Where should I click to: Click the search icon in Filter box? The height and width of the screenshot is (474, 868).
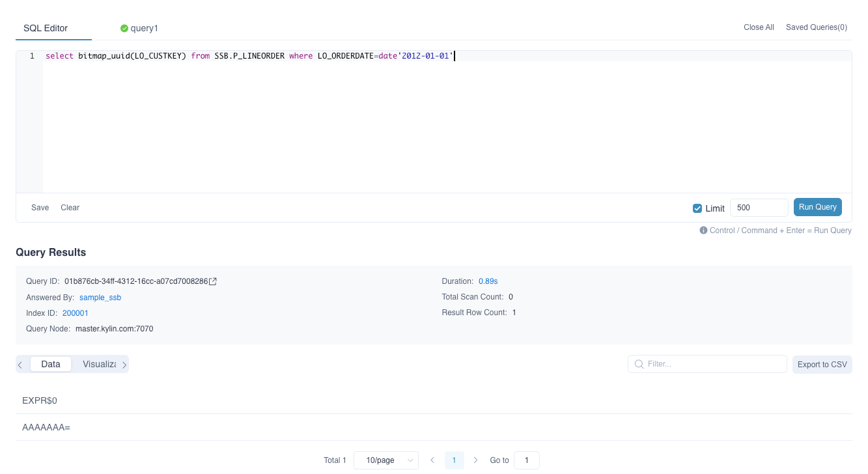[639, 364]
